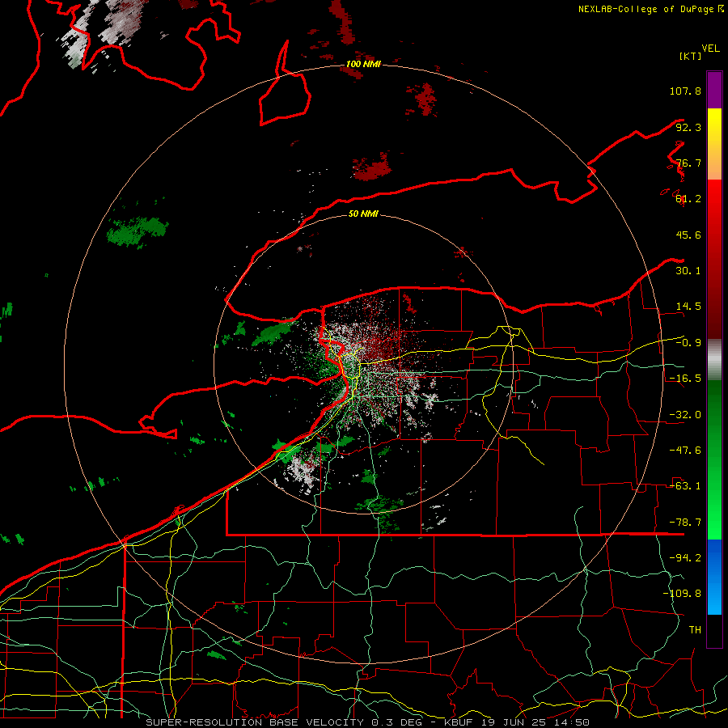Click the VEL legend title
The height and width of the screenshot is (728, 728).
[x=710, y=49]
